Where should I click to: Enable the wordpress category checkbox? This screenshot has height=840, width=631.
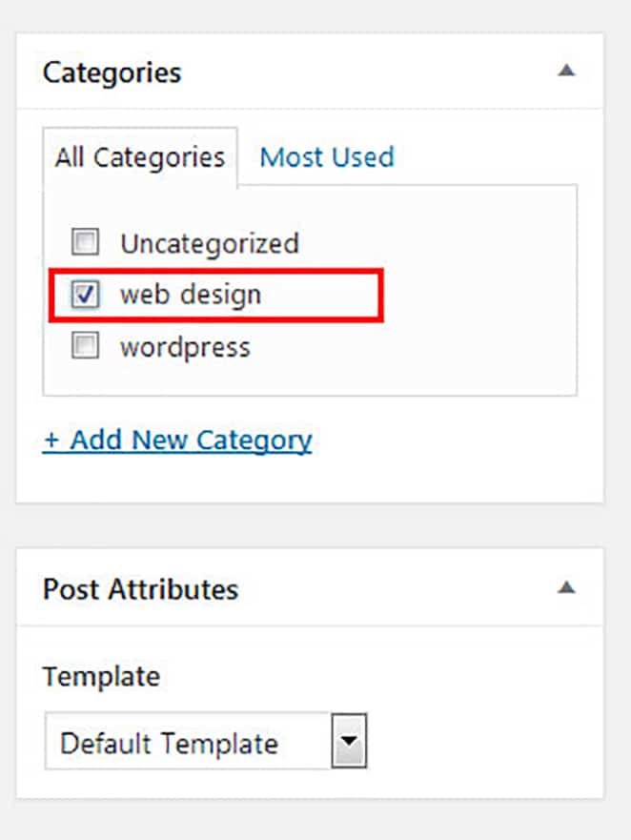coord(85,345)
